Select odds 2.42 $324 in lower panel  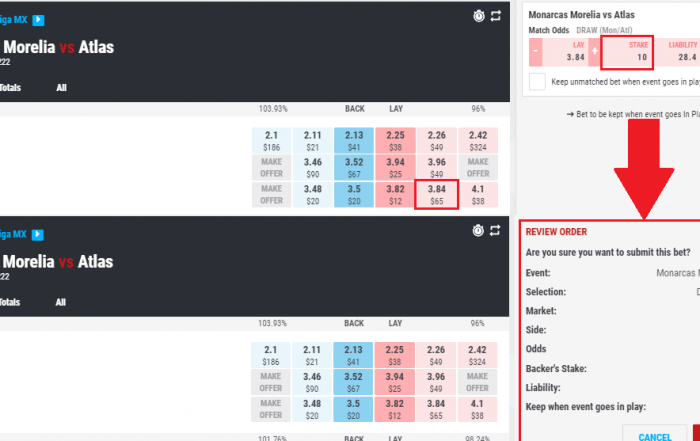pyautogui.click(x=477, y=355)
